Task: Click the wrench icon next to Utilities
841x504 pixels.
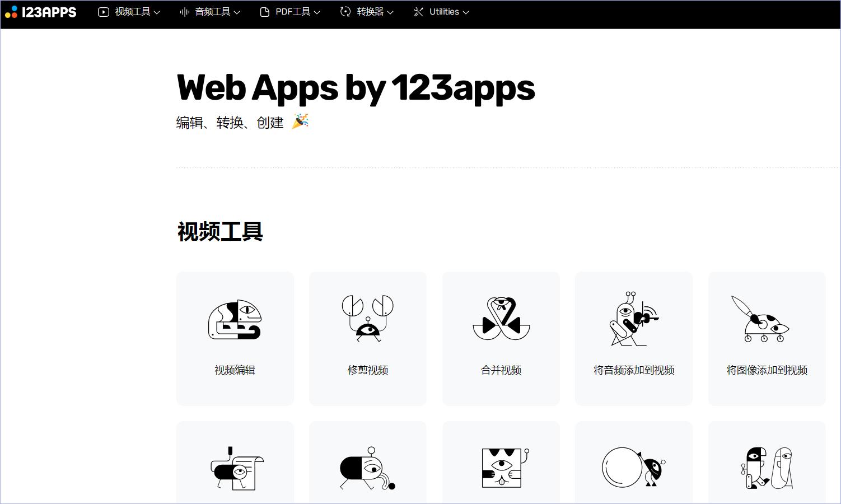Action: click(x=418, y=11)
